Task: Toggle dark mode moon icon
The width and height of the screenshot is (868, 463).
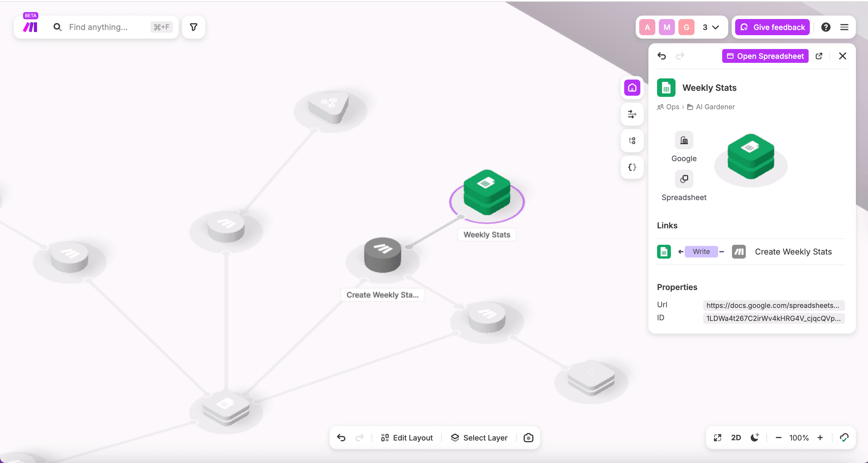Action: click(x=754, y=437)
